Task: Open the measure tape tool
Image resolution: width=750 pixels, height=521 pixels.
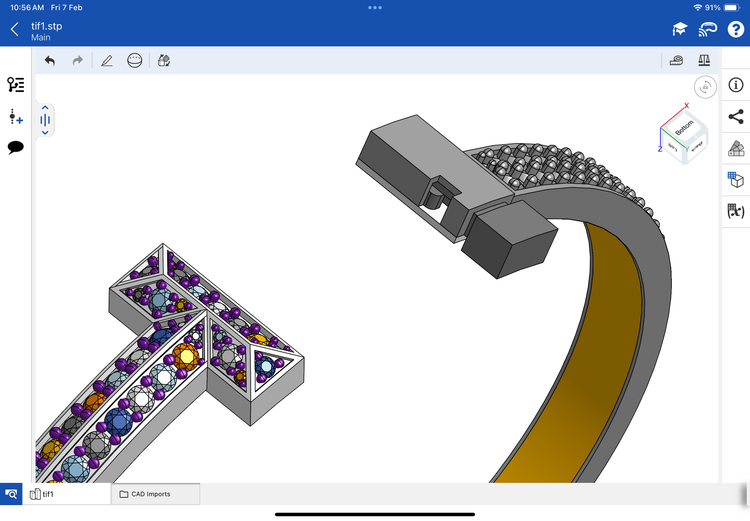Action: pyautogui.click(x=677, y=61)
